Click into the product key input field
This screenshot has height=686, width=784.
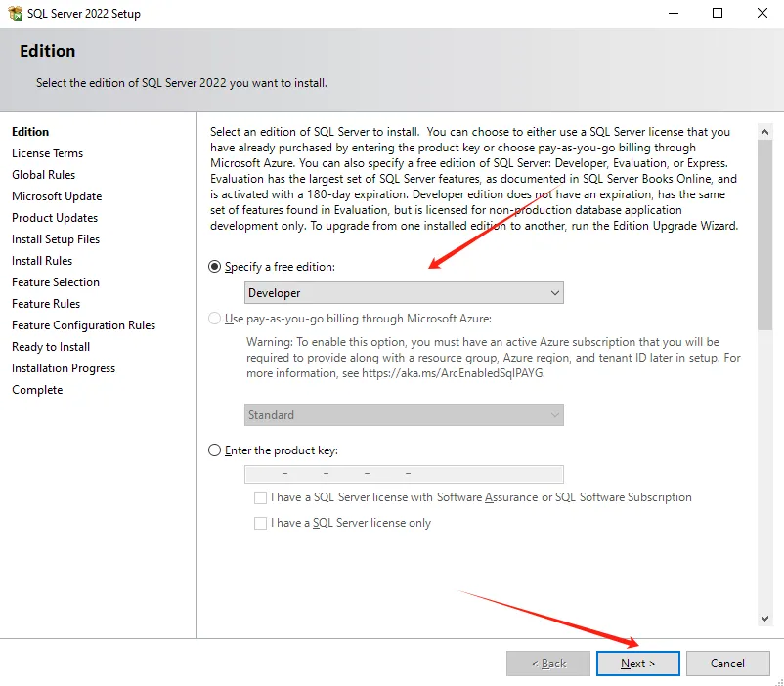pyautogui.click(x=404, y=474)
